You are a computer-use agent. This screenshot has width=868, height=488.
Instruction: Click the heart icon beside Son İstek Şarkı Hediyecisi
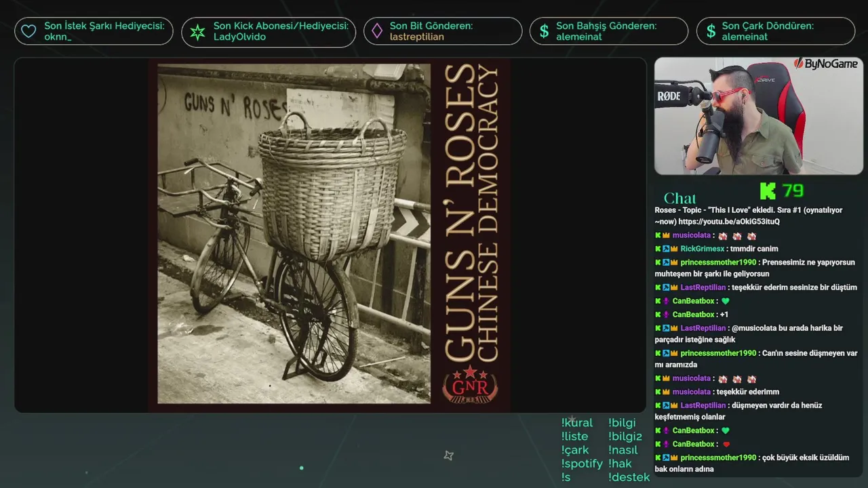tap(28, 31)
